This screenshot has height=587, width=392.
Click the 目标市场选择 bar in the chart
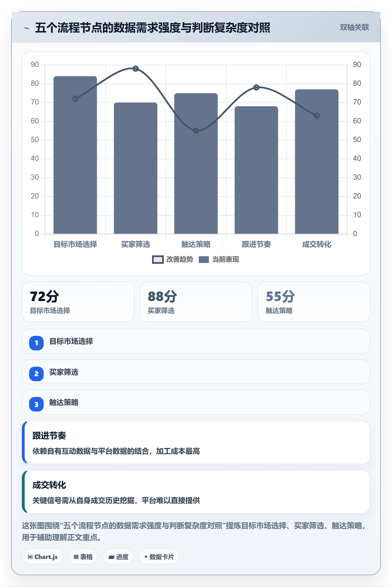pos(75,155)
